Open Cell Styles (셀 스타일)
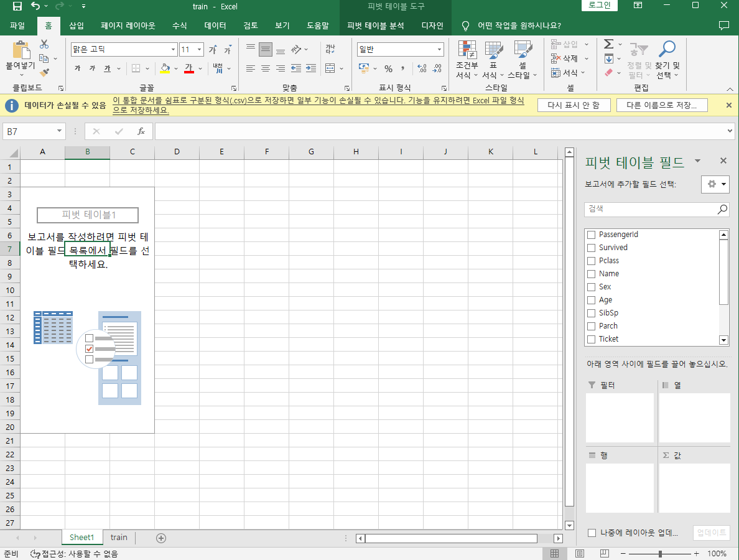 click(x=522, y=60)
